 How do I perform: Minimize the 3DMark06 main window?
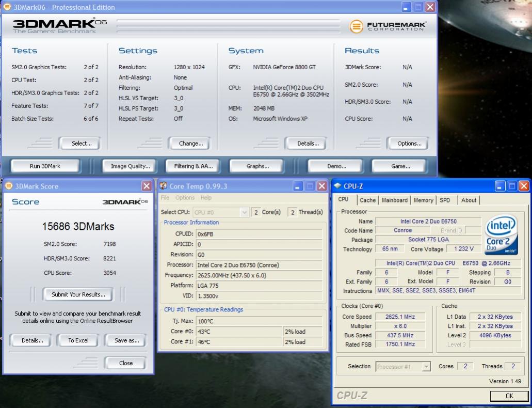point(406,7)
